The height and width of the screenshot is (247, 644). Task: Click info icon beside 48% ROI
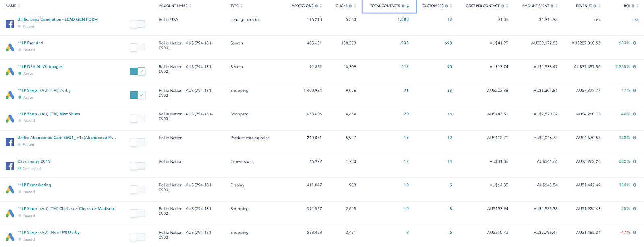[635, 114]
